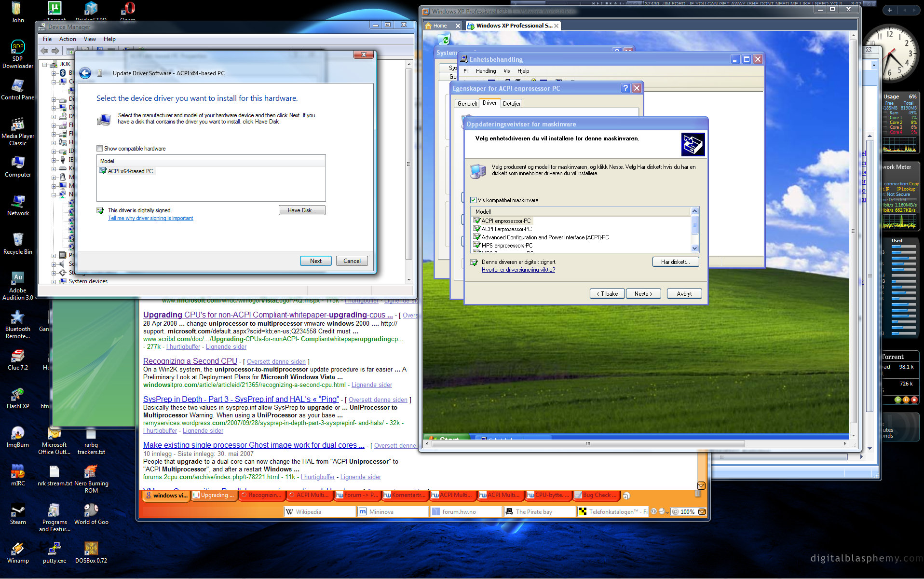
Task: Open the zoom 100% dropdown in Opera
Action: tap(702, 512)
